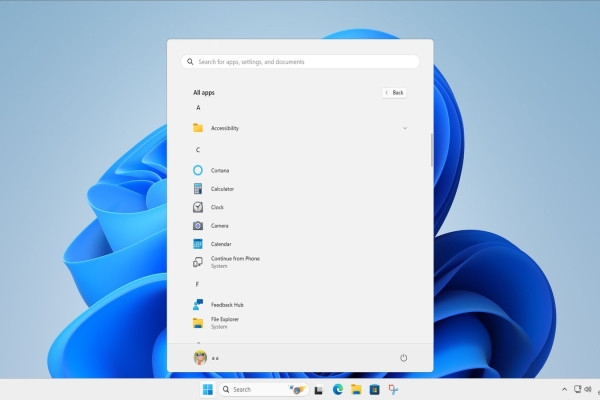Click the search highlight icon in taskbar search

(297, 390)
